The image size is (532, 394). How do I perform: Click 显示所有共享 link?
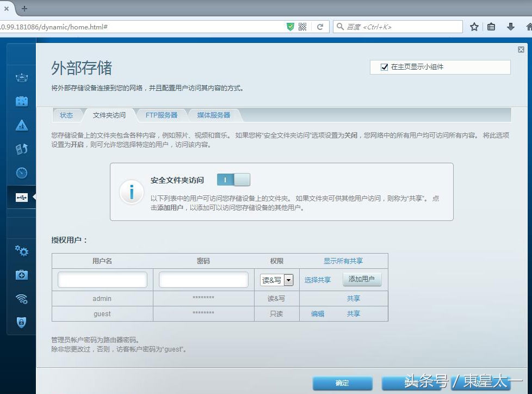(343, 261)
